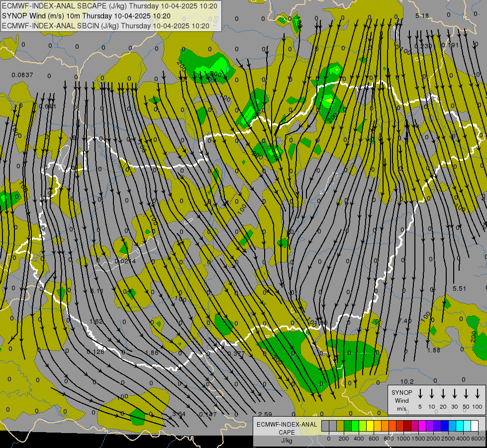Click the 1.88 value on the map
This screenshot has width=487, height=448.
click(434, 350)
